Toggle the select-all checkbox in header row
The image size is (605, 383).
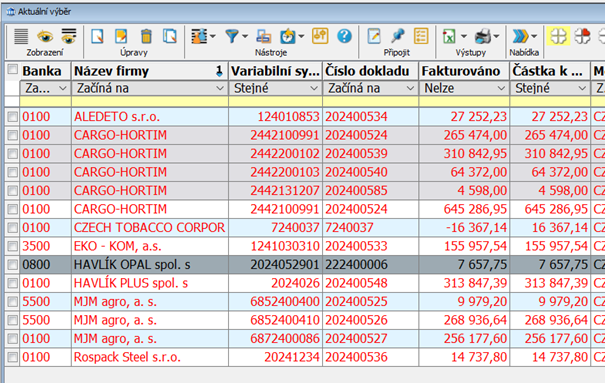coord(13,69)
